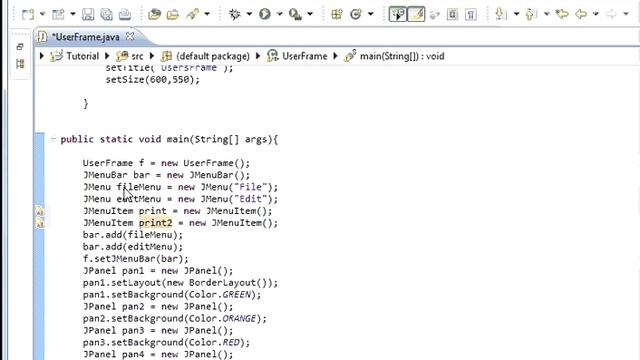Click the restore view icon in left strip
This screenshot has width=640, height=360.
pyautogui.click(x=20, y=47)
